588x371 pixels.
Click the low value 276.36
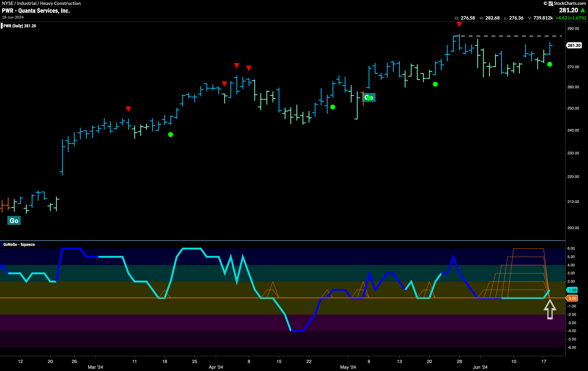[x=516, y=18]
